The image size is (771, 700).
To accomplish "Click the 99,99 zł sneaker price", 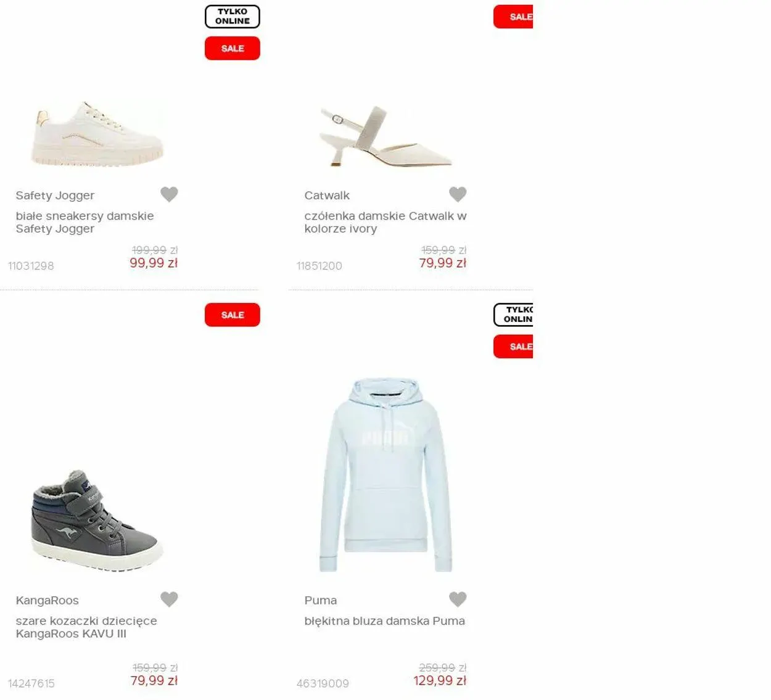I will [x=154, y=263].
